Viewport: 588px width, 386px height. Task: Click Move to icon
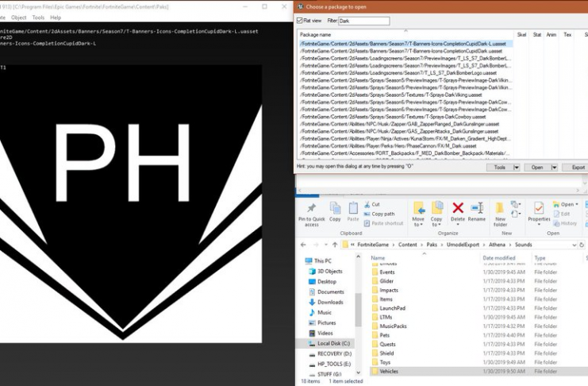click(418, 208)
